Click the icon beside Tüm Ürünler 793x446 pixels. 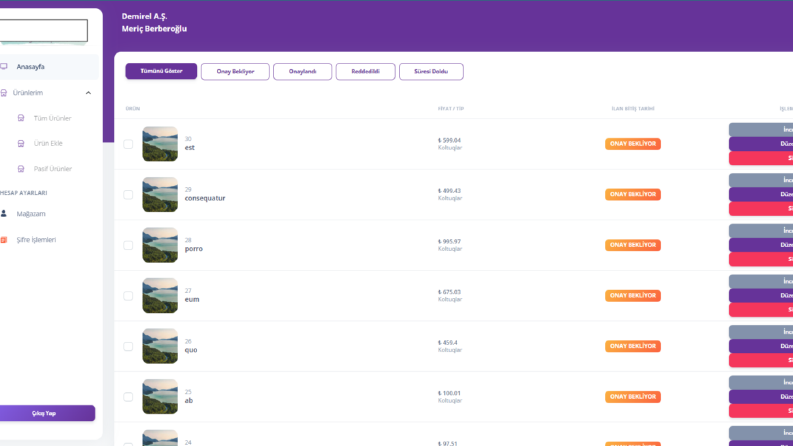[x=21, y=118]
